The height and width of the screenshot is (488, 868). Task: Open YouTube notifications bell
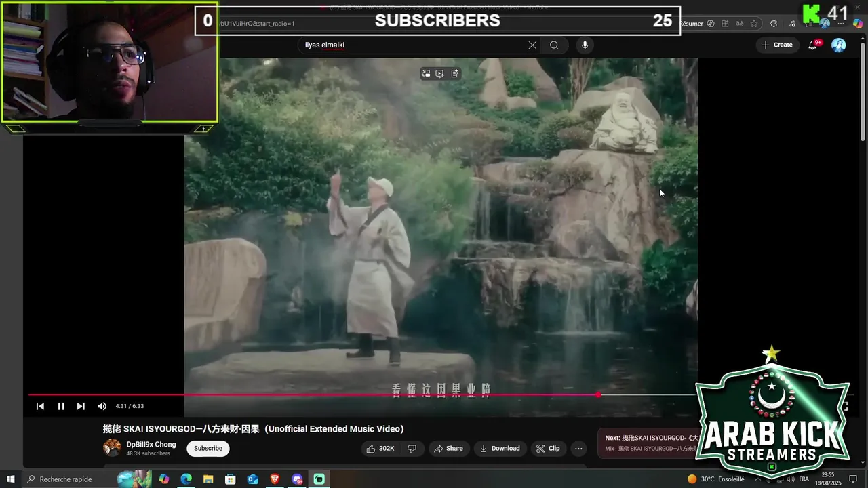pyautogui.click(x=813, y=45)
